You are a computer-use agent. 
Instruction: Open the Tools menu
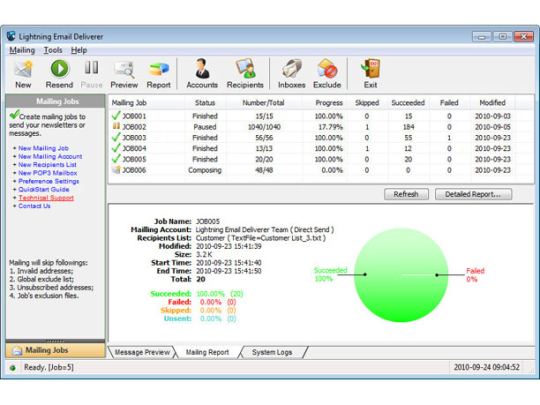(x=53, y=50)
